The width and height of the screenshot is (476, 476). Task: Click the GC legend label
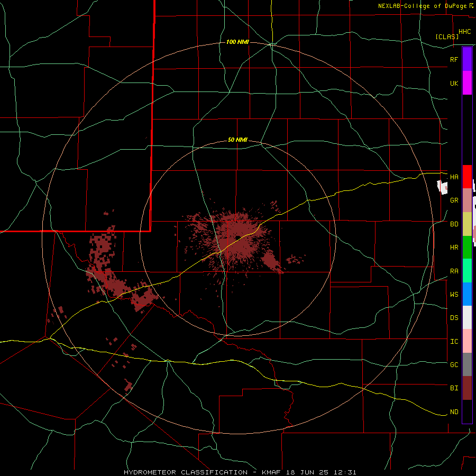pyautogui.click(x=454, y=365)
